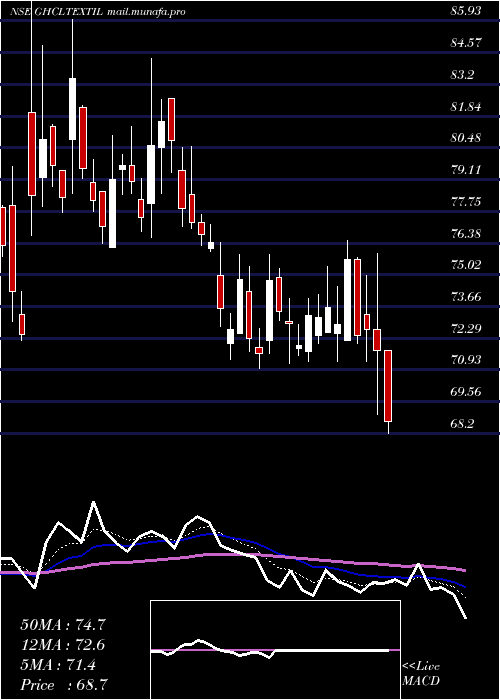Image resolution: width=500 pixels, height=700 pixels.
Task: Click the last red candlestick near 68.7
Action: click(x=388, y=386)
